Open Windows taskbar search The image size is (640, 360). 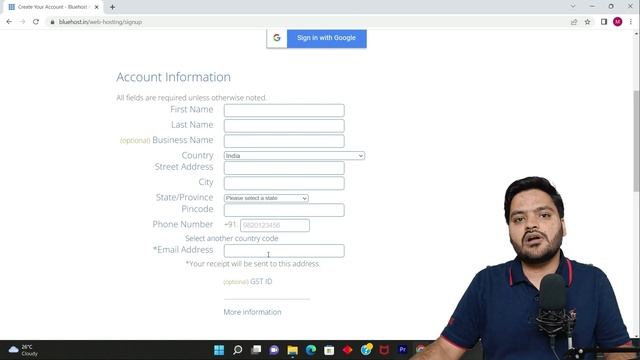(x=238, y=350)
